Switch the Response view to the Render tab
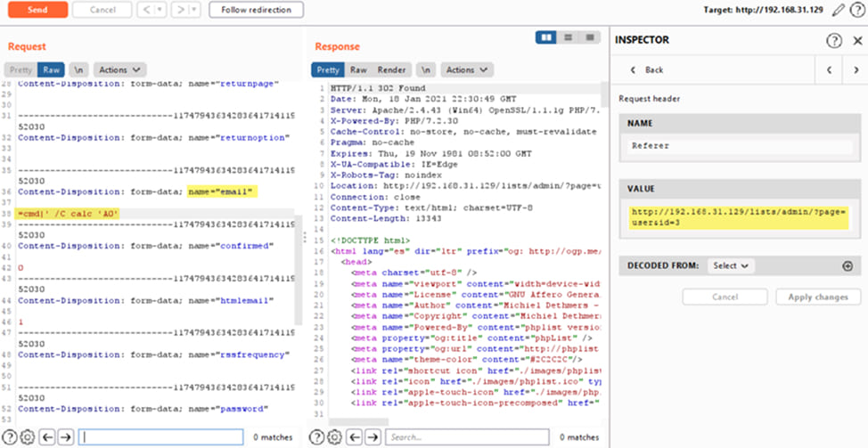 coord(391,69)
